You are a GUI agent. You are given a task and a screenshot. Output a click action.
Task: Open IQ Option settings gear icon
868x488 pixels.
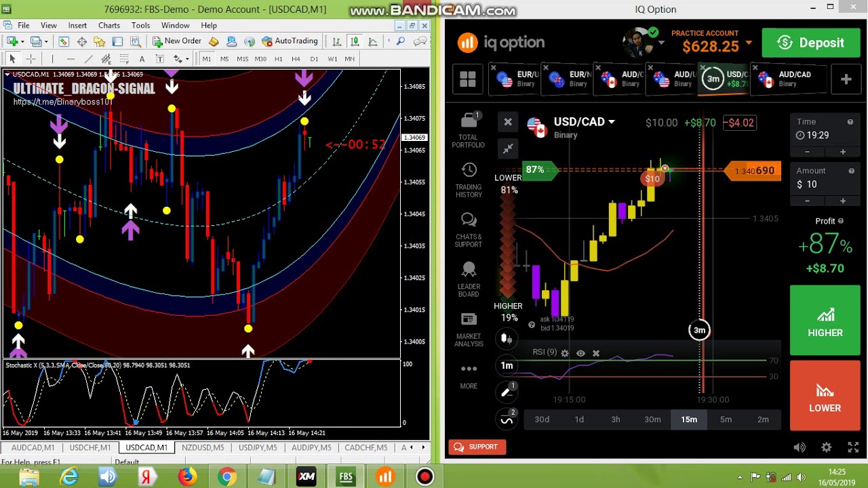(826, 447)
